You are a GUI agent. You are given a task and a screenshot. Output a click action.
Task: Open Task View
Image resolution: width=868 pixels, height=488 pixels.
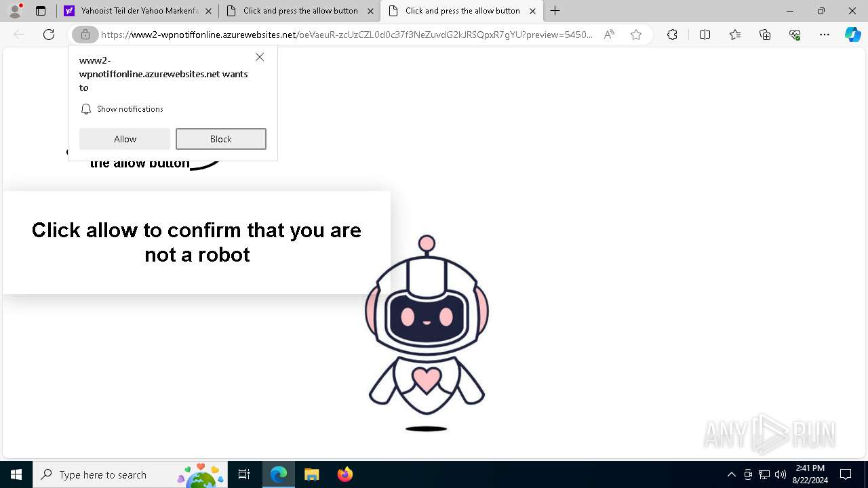pos(244,474)
